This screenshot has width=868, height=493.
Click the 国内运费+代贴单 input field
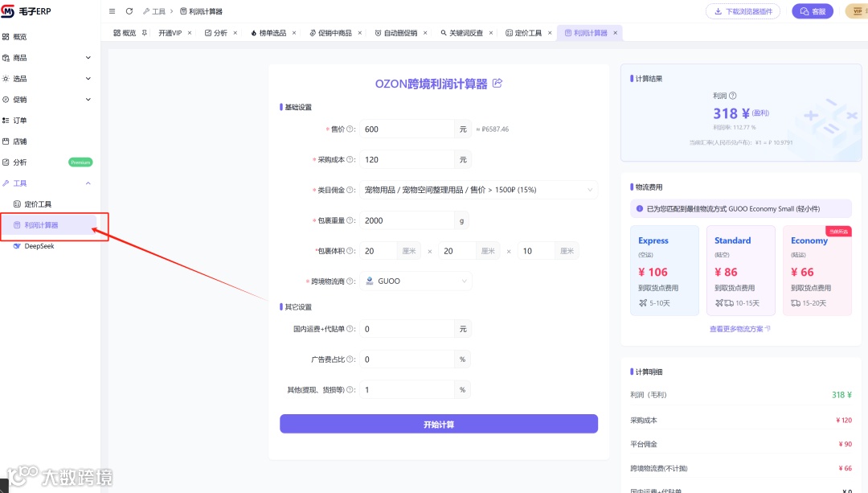tap(407, 329)
